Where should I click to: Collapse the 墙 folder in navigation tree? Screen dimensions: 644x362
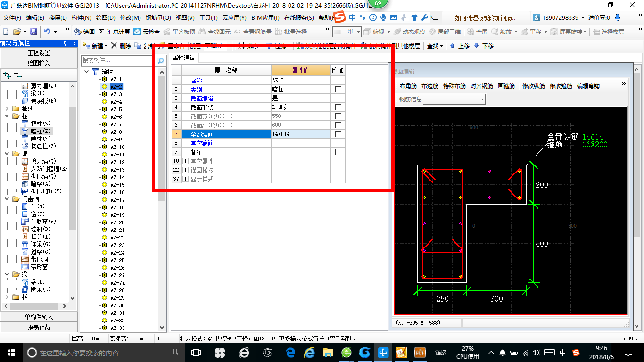click(x=7, y=154)
